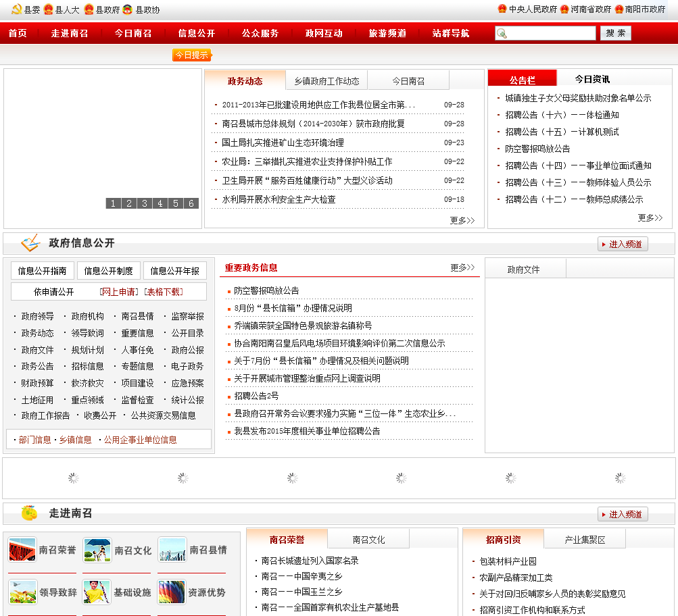Click the 河南省政府 emblem icon
Image resolution: width=678 pixels, height=616 pixels.
[564, 9]
